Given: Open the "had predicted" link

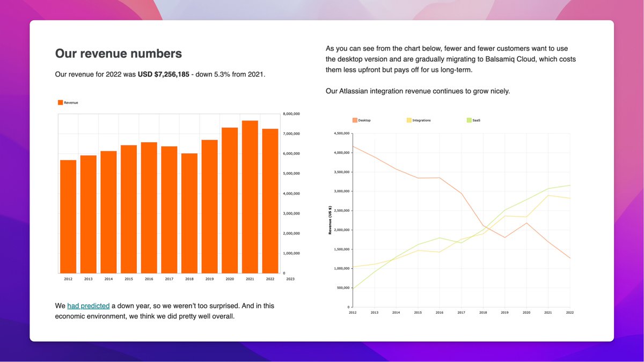Looking at the screenshot, I should pyautogui.click(x=88, y=306).
